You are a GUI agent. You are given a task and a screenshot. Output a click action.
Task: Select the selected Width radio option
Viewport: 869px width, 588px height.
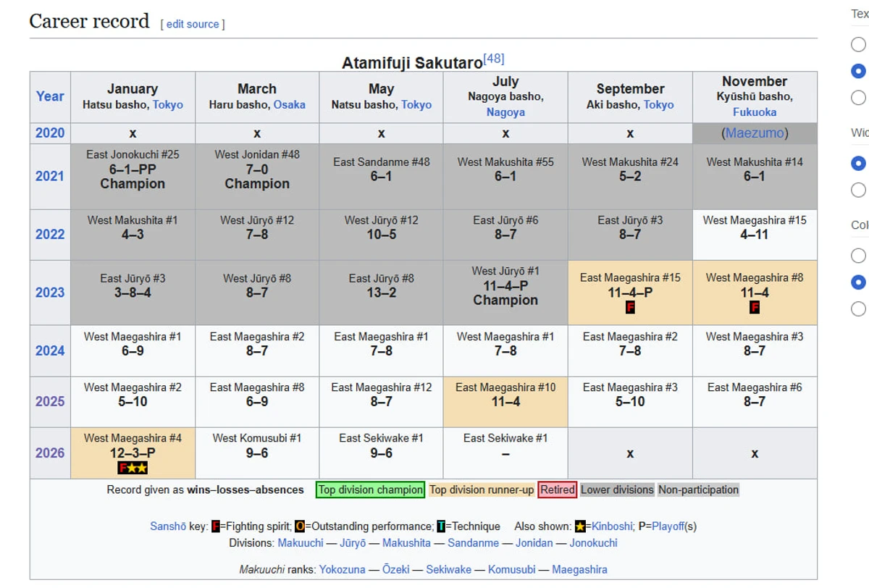coord(858,164)
